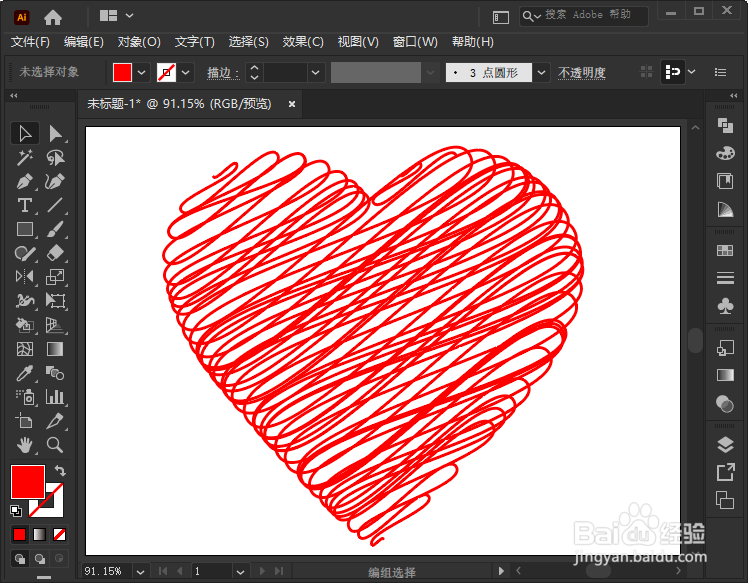Viewport: 748px width, 583px height.
Task: Select the Warp tool
Action: pyautogui.click(x=25, y=301)
